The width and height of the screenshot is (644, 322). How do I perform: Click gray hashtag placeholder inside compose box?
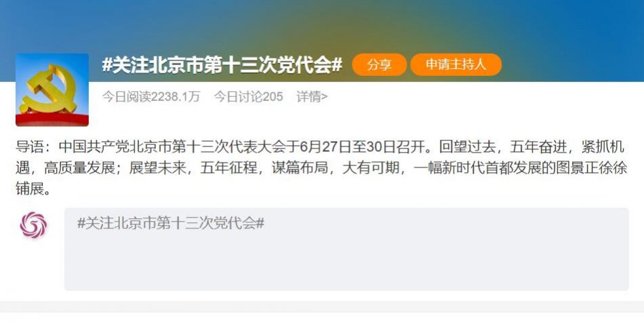click(x=171, y=224)
